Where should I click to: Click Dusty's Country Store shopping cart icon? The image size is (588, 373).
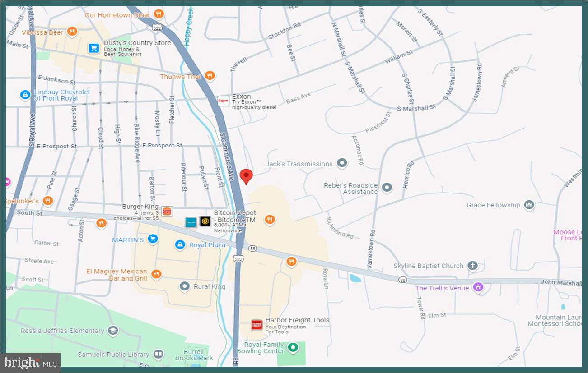click(94, 48)
